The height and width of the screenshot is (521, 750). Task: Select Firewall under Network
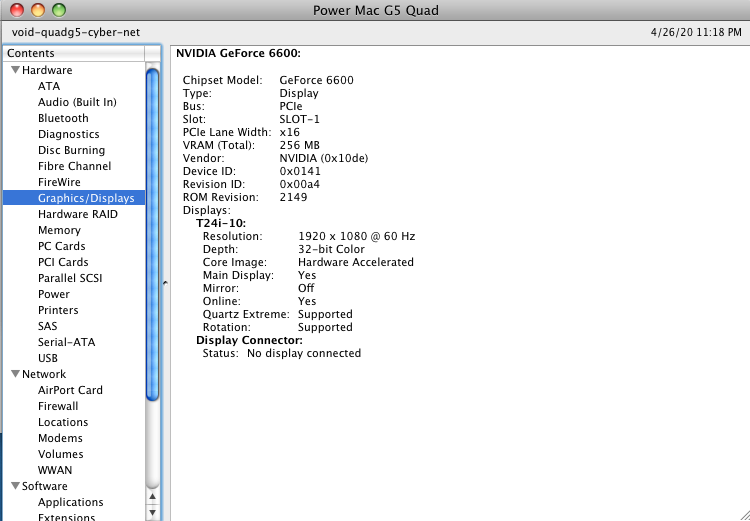pyautogui.click(x=58, y=406)
